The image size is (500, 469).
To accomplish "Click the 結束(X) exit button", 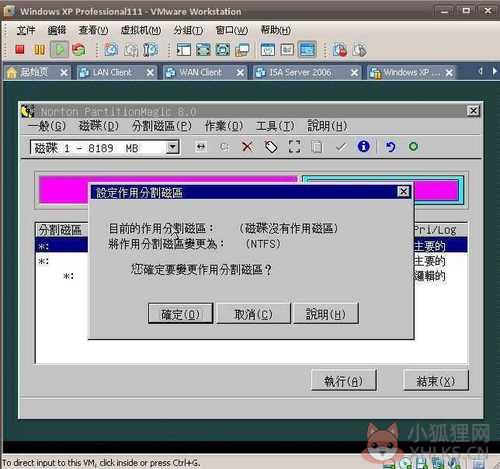I will [436, 380].
